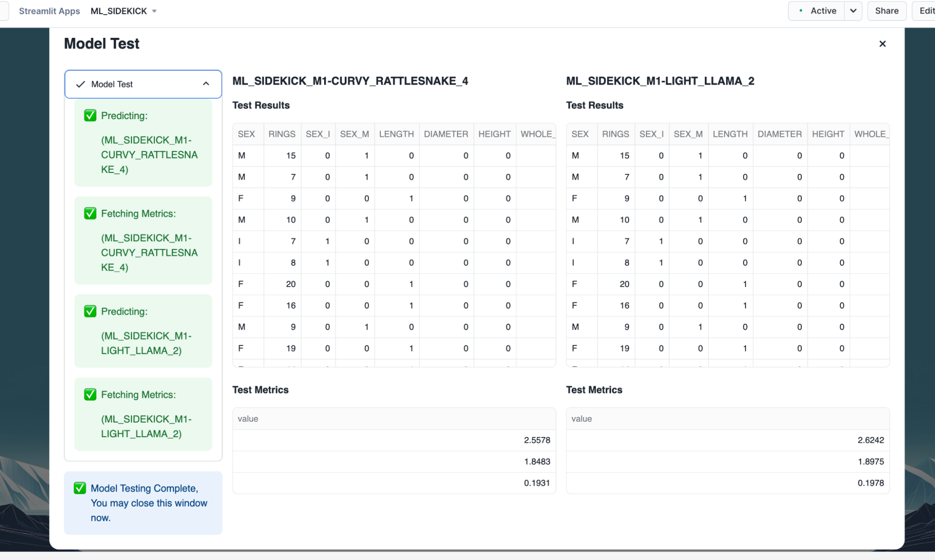Click the checkmark icon beside Model Test
Screen dimensions: 935x560
tap(80, 84)
